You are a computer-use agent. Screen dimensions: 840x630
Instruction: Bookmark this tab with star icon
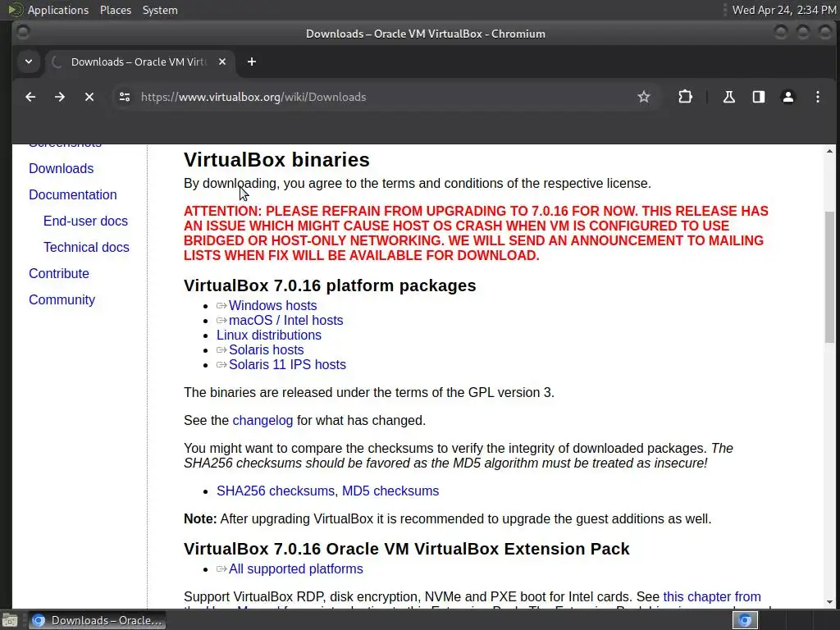[x=644, y=97]
